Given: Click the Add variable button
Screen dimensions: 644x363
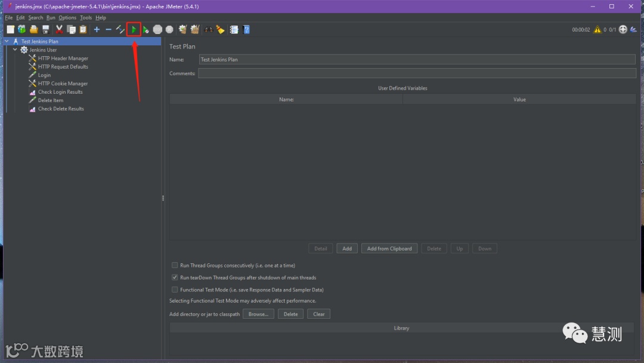Looking at the screenshot, I should pos(347,248).
